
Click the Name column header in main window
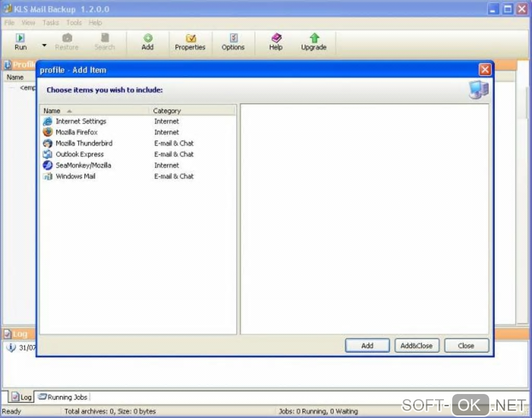click(15, 77)
